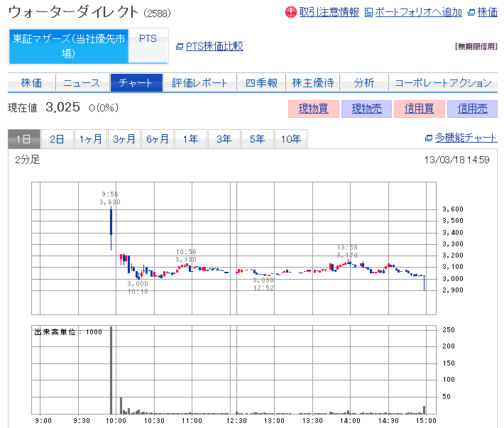
Task: Open the 評価レポート tab
Action: [200, 83]
